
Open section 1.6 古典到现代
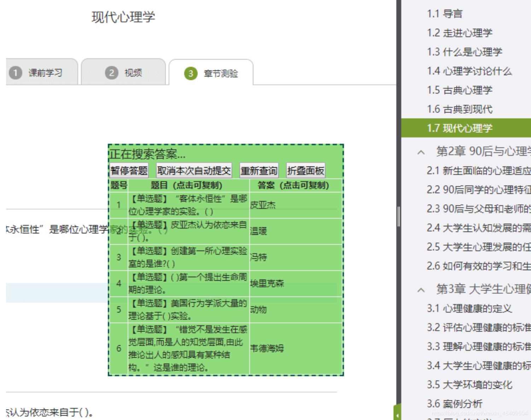tap(460, 109)
